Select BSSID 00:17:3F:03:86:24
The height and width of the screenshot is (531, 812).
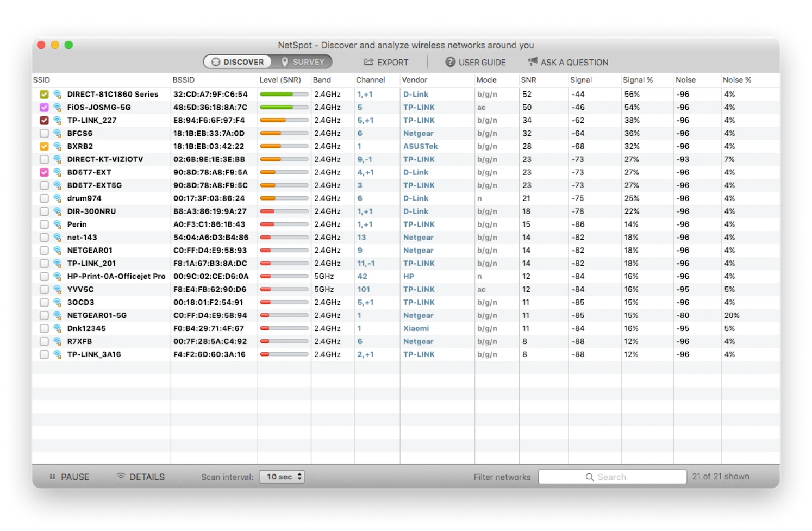tap(209, 199)
